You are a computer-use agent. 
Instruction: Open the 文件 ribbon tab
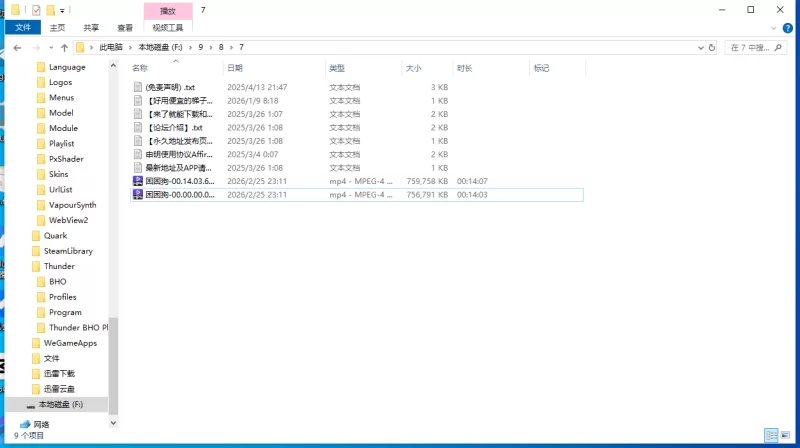23,28
